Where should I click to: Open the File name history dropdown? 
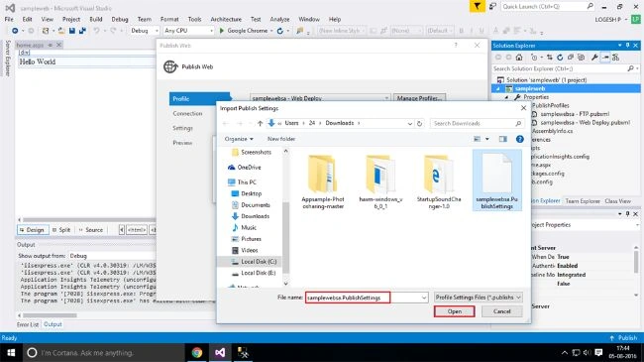pos(424,298)
